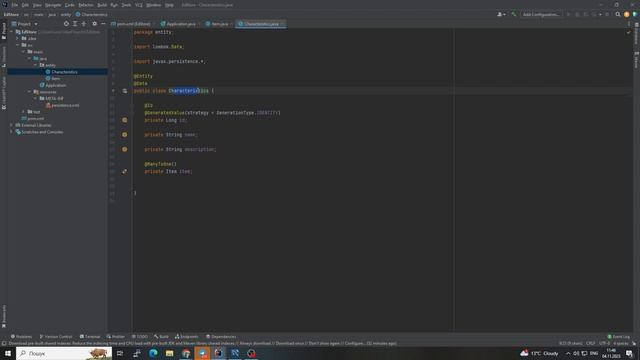Collapse the java folder in the tree

29,58
